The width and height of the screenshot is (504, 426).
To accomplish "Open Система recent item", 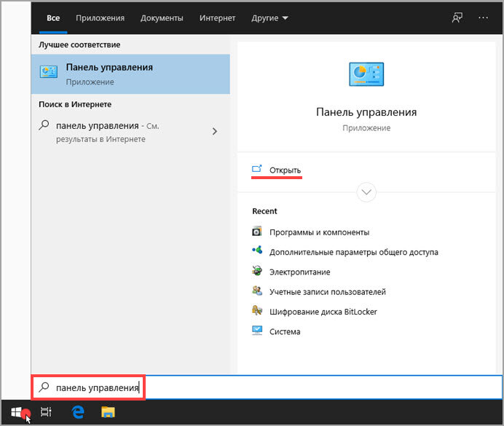I will coord(285,331).
